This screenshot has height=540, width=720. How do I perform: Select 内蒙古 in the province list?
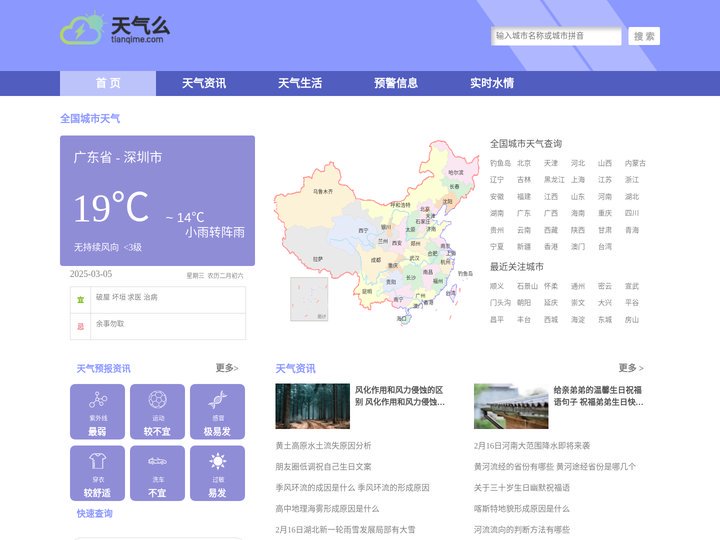click(x=635, y=163)
